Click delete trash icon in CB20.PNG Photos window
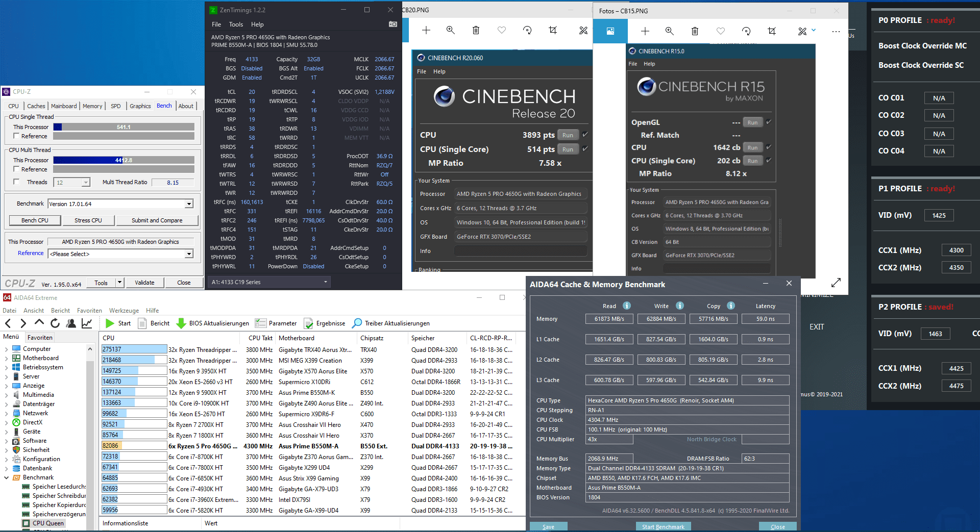 [476, 30]
